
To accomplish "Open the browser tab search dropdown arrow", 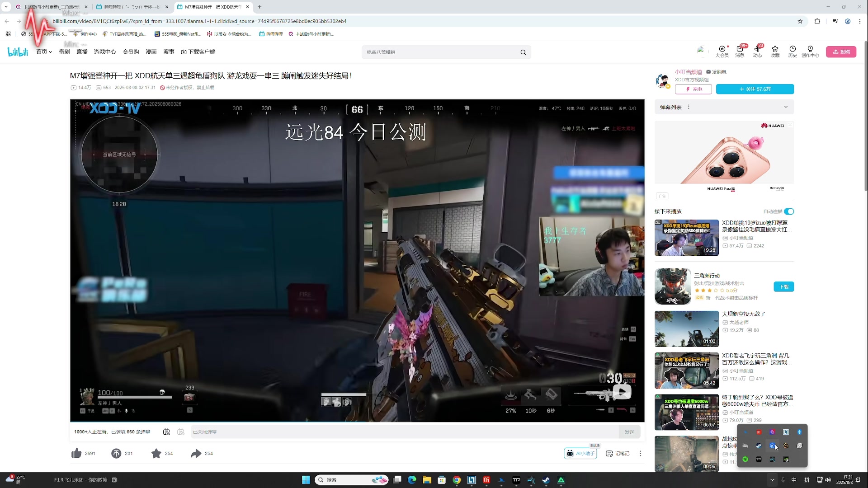I will pyautogui.click(x=6, y=7).
